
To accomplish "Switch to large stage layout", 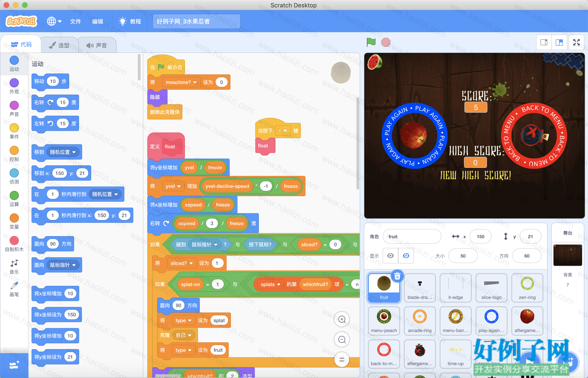I will tap(559, 43).
